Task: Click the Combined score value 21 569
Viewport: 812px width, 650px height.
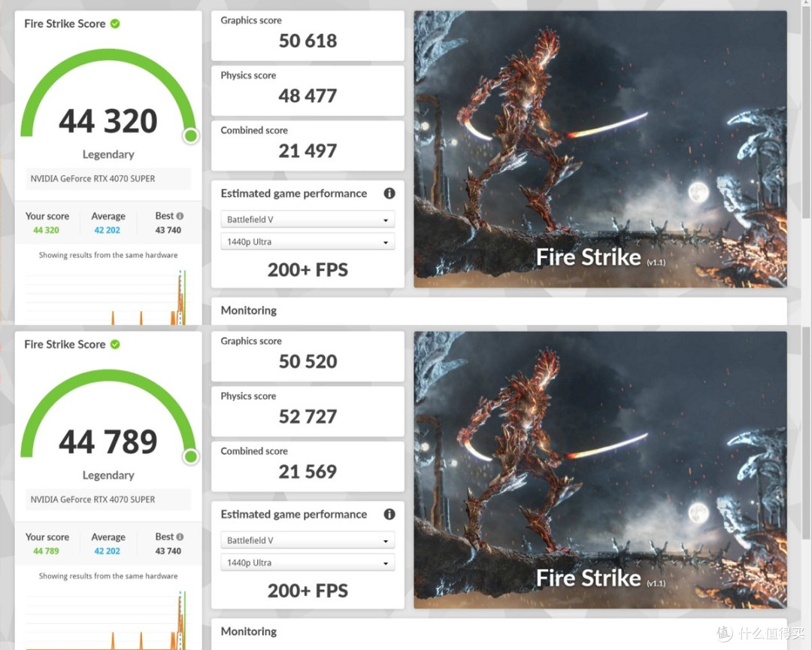Action: pyautogui.click(x=308, y=472)
